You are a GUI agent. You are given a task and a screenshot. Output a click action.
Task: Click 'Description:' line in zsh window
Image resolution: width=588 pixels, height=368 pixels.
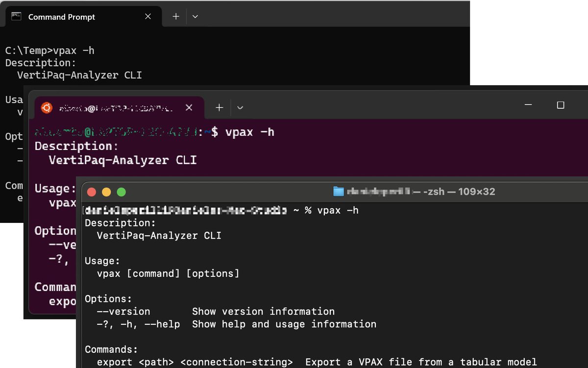point(120,223)
